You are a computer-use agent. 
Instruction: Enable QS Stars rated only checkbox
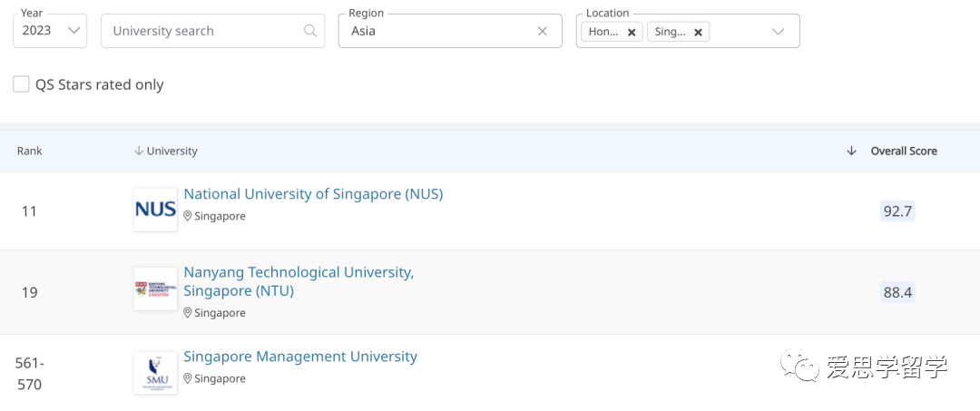(x=21, y=84)
